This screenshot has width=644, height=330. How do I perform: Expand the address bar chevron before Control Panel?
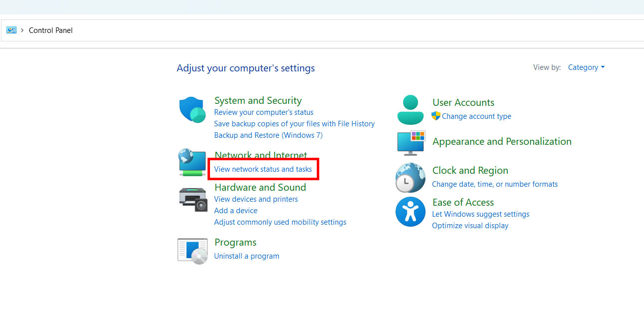(22, 30)
